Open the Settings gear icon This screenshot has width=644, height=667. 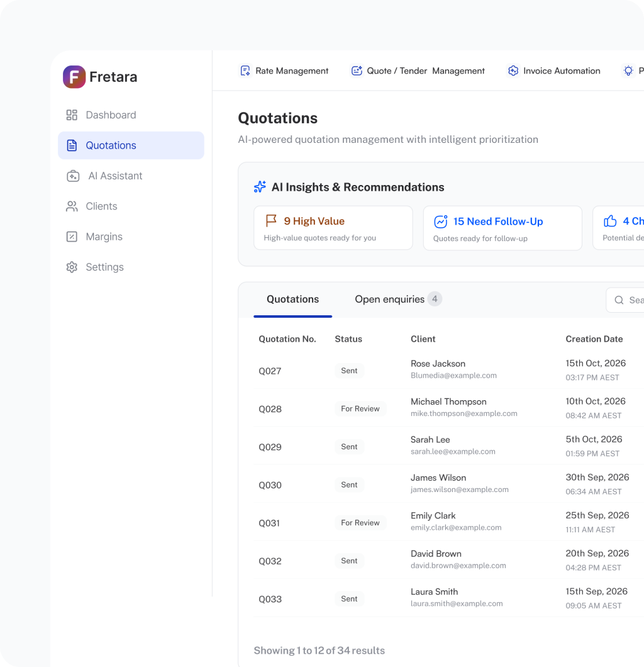point(72,267)
